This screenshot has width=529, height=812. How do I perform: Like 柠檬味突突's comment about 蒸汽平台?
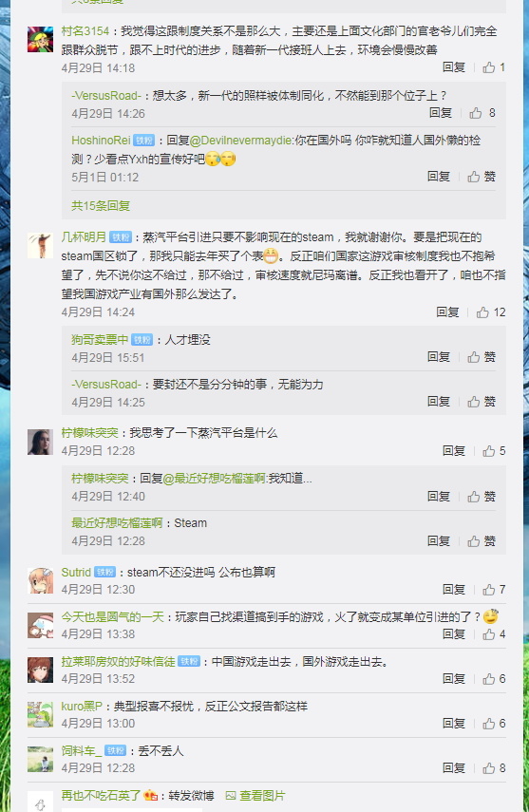pyautogui.click(x=494, y=451)
